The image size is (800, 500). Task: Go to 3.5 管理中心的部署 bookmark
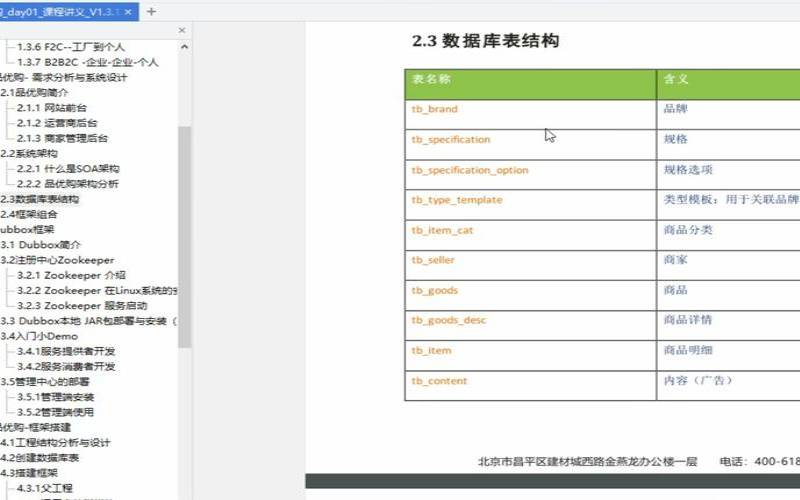45,382
